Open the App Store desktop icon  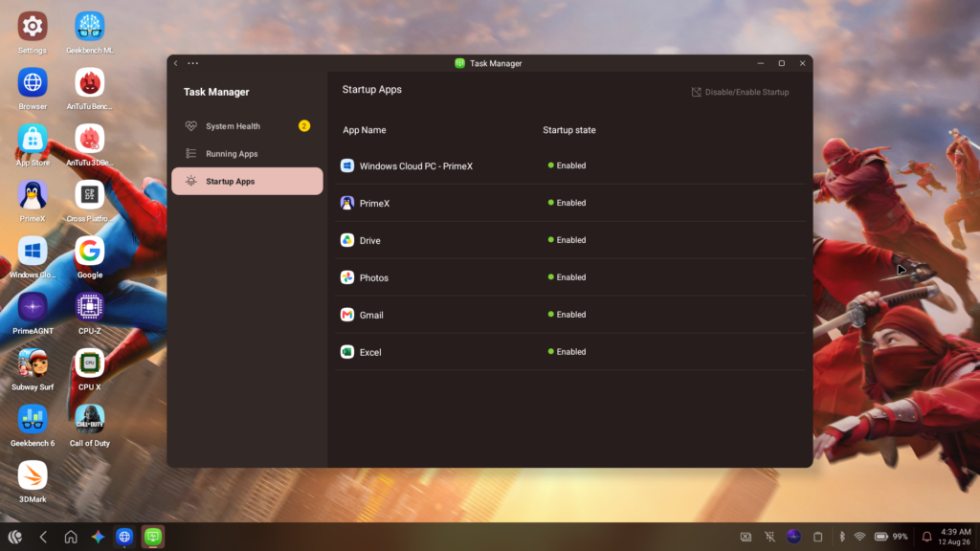tap(33, 139)
